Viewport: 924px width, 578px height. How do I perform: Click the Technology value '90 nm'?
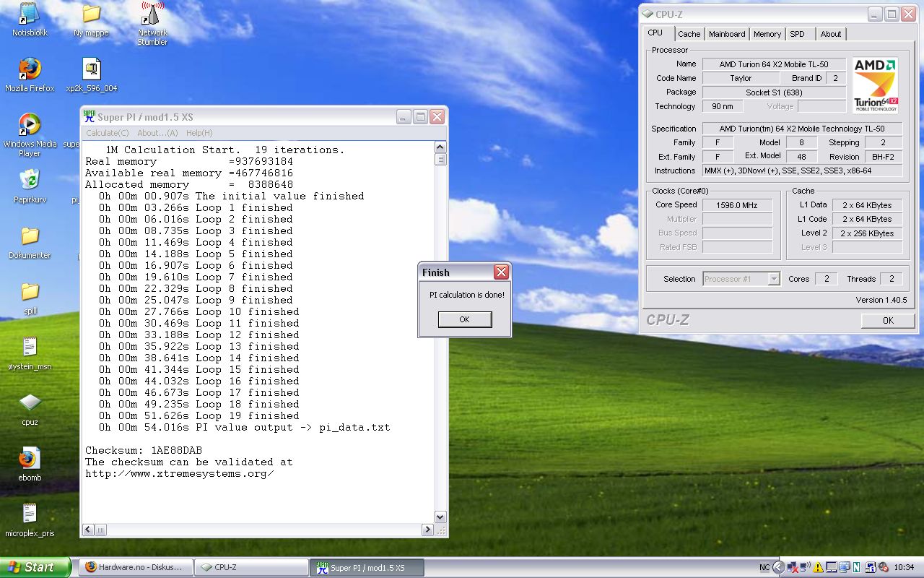723,106
